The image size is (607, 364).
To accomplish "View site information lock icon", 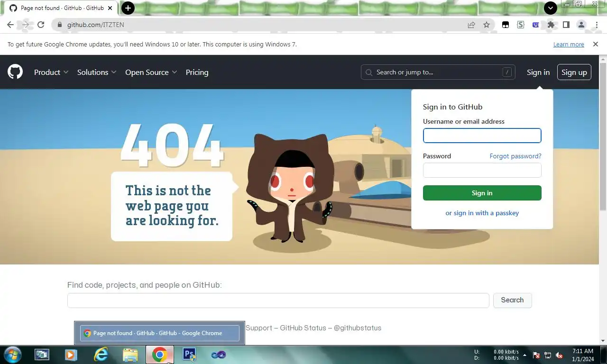I will coord(59,25).
